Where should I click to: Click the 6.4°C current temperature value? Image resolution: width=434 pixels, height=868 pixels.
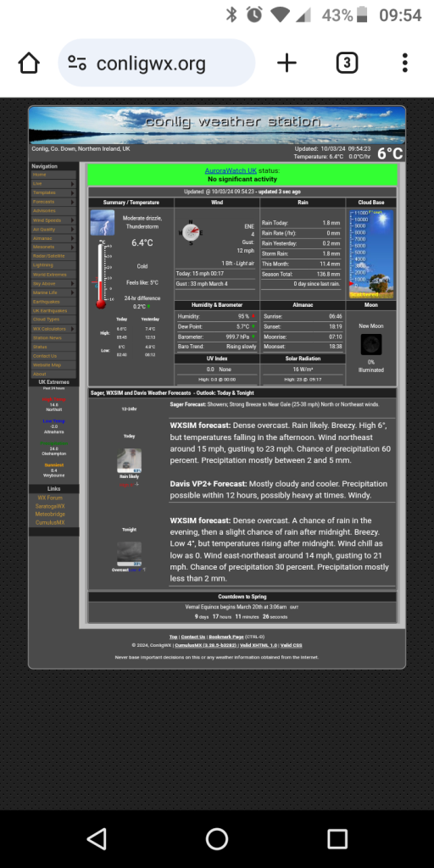[x=142, y=243]
